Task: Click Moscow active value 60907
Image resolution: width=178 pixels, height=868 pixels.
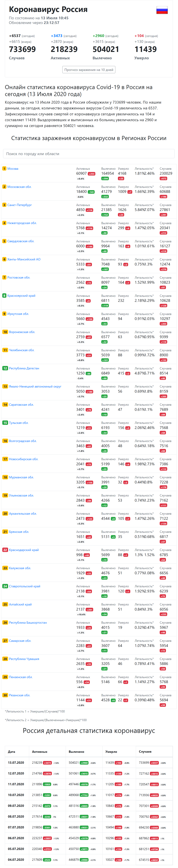Action: pyautogui.click(x=81, y=174)
